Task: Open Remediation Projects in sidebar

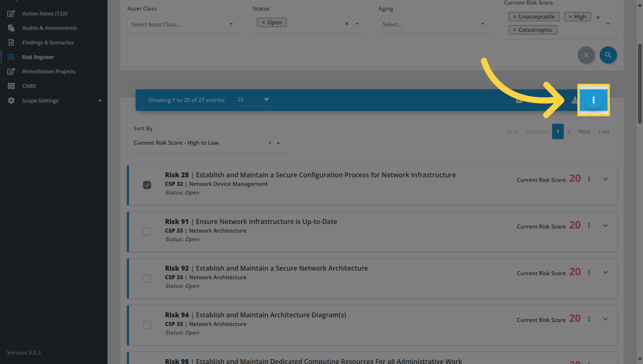Action: [x=49, y=71]
